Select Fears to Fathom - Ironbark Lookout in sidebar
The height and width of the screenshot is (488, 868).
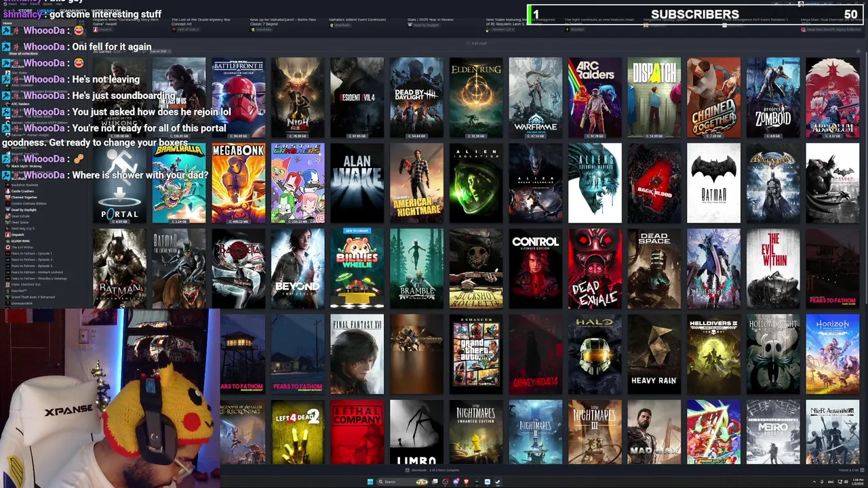pyautogui.click(x=37, y=272)
